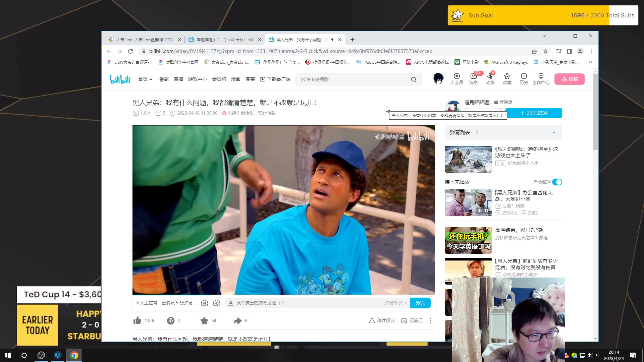Open Windows Start menu
Screen dimensions: 644x362
coord(8,355)
